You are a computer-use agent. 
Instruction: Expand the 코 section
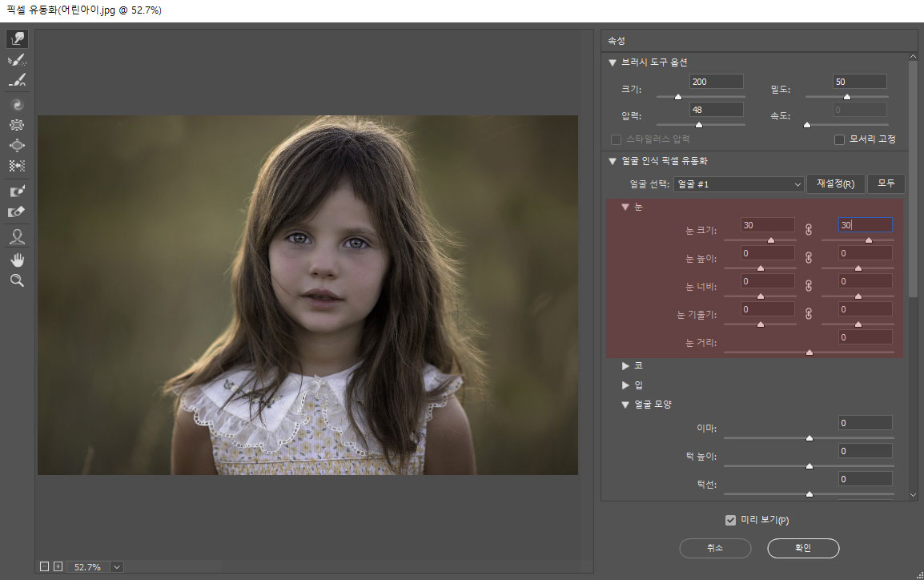(625, 366)
